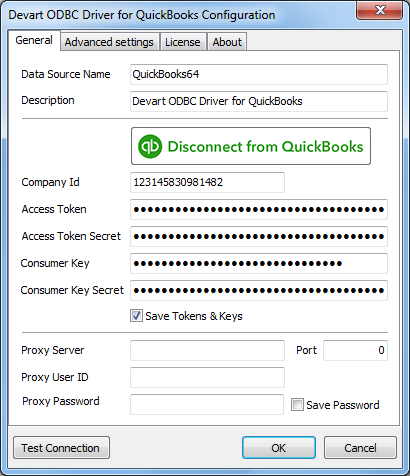Confirm settings with OK button
Screen dimensions: 410x476
(279, 448)
